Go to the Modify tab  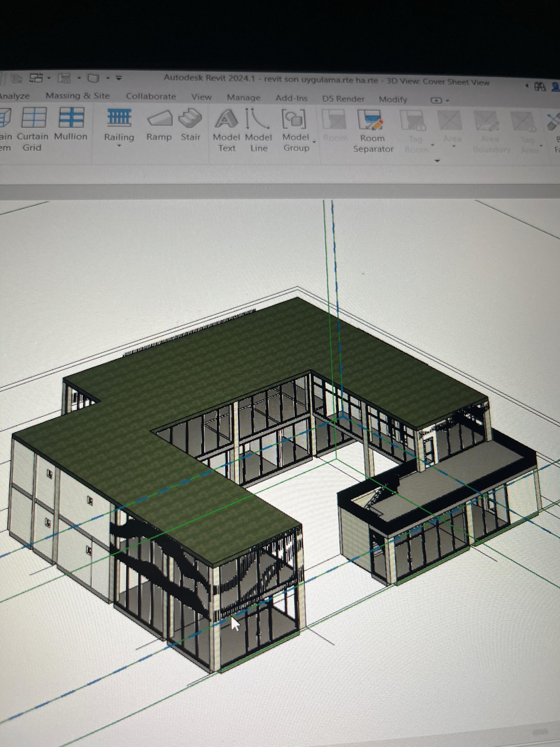(393, 100)
